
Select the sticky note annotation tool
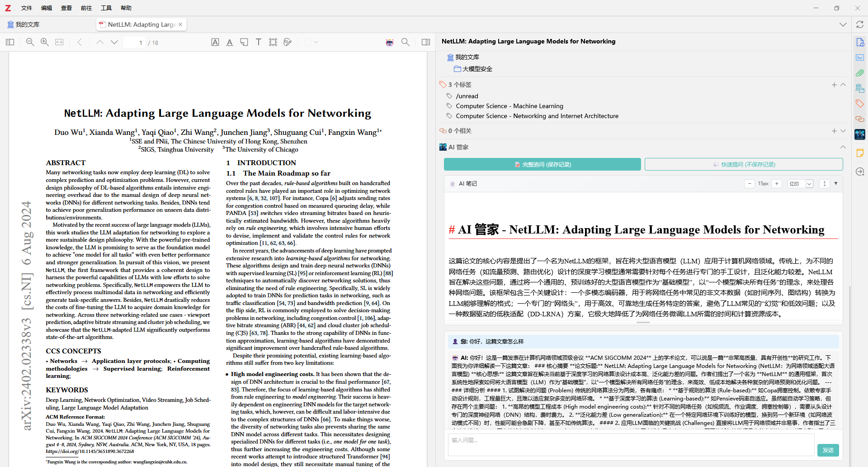point(244,42)
